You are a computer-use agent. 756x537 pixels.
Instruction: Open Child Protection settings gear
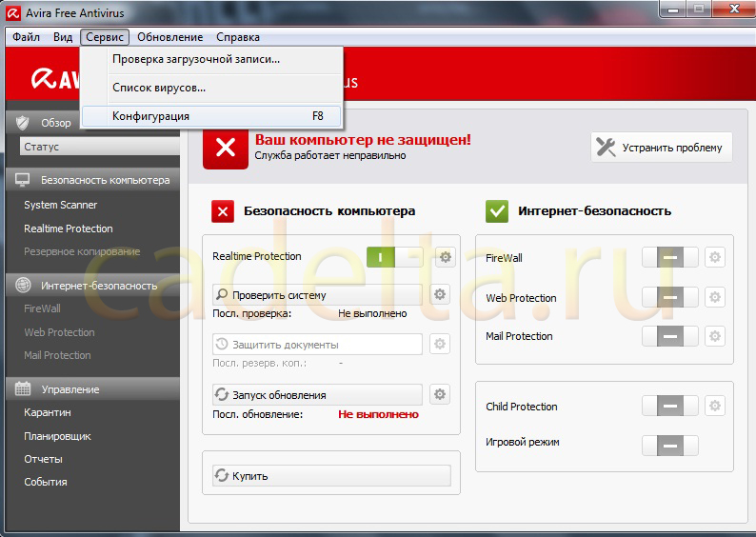[714, 406]
